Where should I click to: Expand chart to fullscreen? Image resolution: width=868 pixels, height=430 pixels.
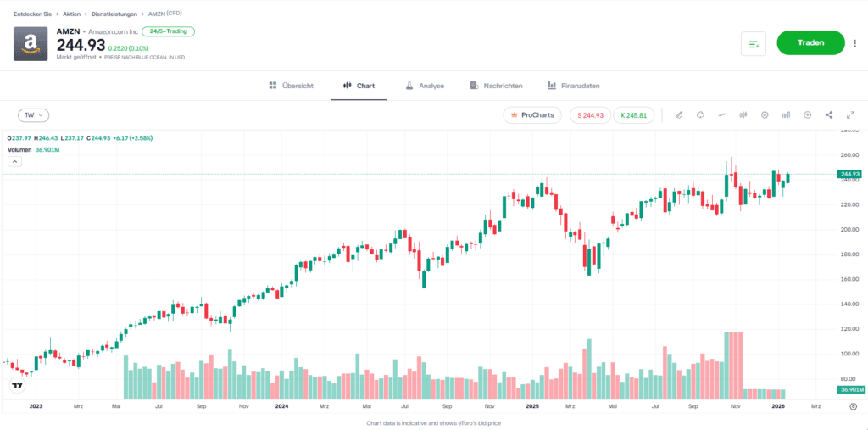[850, 114]
